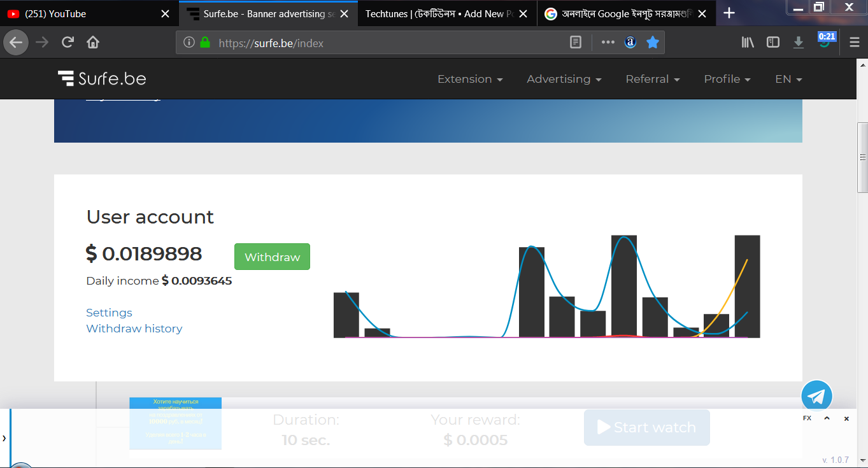
Task: Go back using the browser back arrow
Action: tap(16, 43)
